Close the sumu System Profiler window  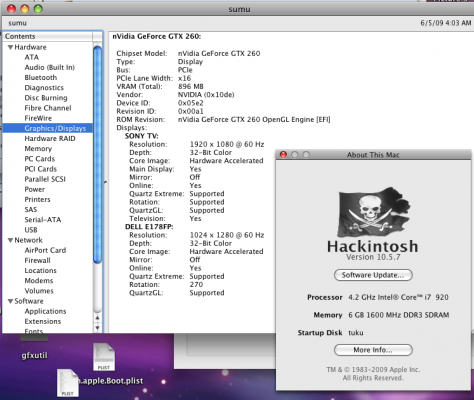11,9
